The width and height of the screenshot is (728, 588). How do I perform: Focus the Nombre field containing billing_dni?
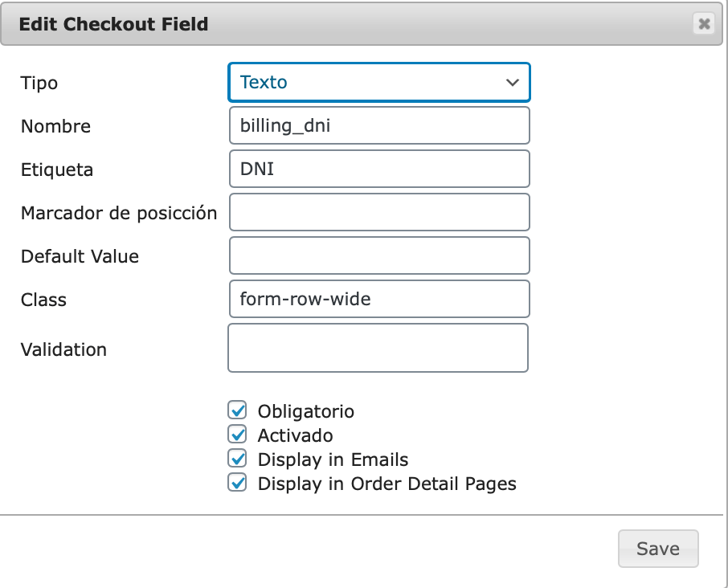tap(379, 125)
